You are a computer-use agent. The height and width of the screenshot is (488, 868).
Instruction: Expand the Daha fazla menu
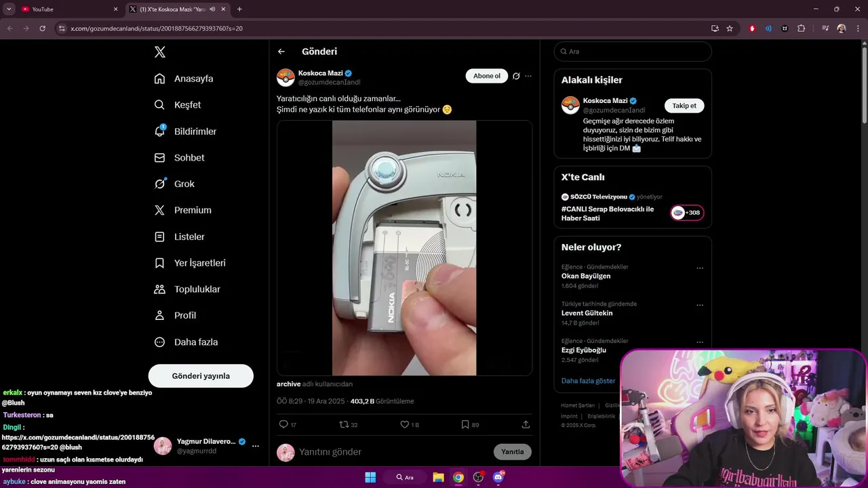186,342
